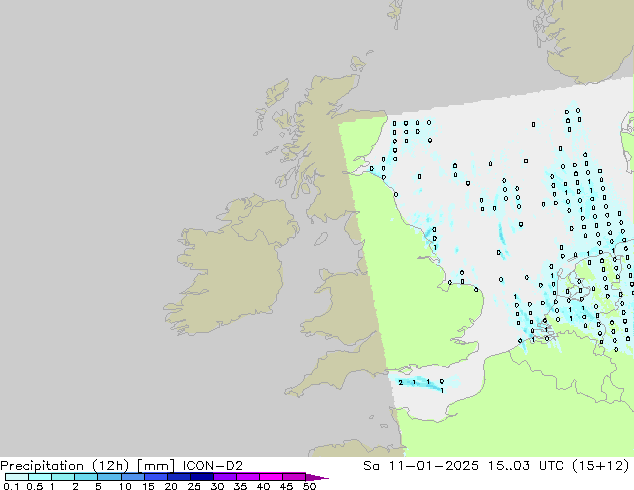The image size is (634, 490).
Task: Click the above-50 mm arrow tip of the legend
Action: point(317,477)
